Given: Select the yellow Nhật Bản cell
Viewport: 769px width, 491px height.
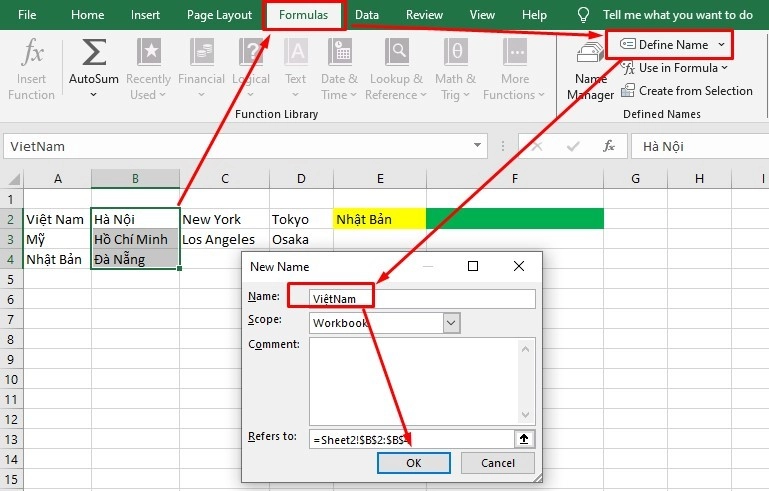Looking at the screenshot, I should pos(379,219).
